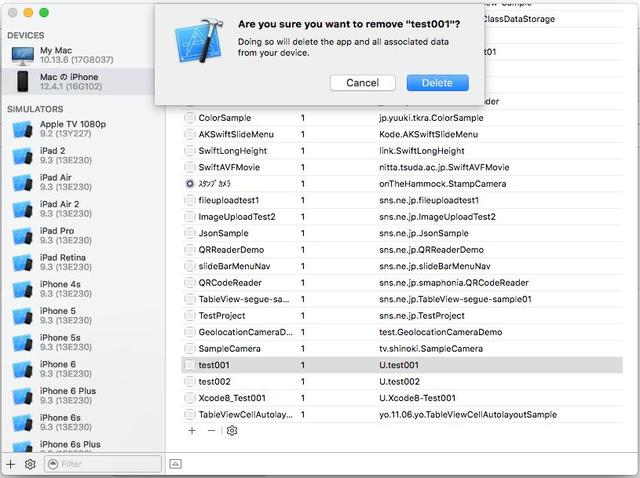
Task: Select the SwiftLongHeight app row
Action: click(402, 151)
